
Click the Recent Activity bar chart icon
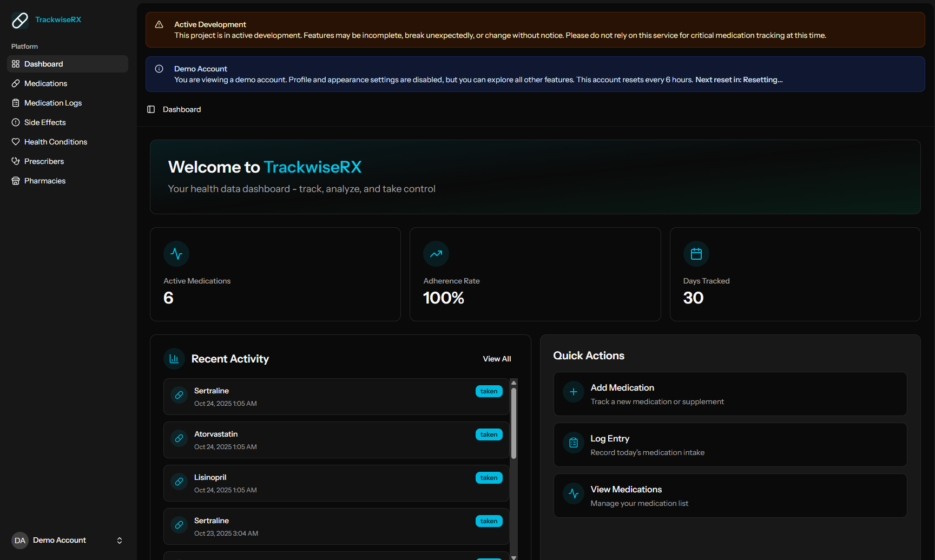tap(174, 358)
